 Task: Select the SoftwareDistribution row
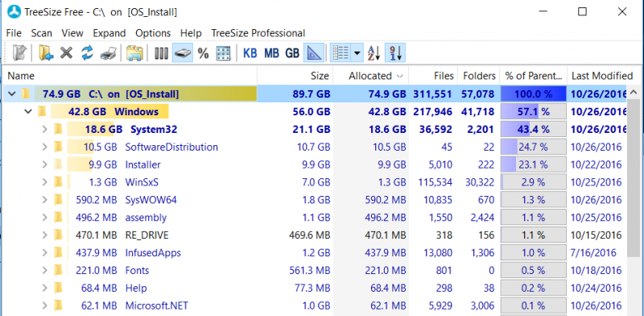click(x=314, y=147)
